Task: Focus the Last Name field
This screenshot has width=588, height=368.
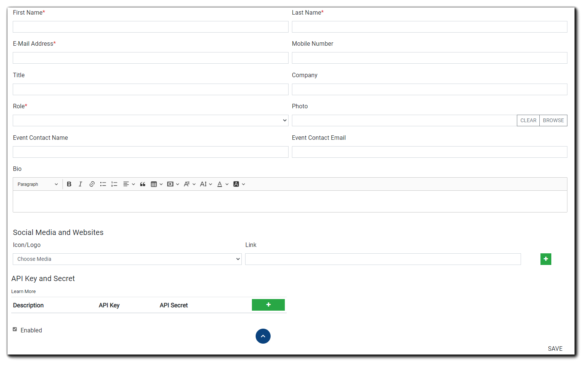Action: pyautogui.click(x=430, y=27)
